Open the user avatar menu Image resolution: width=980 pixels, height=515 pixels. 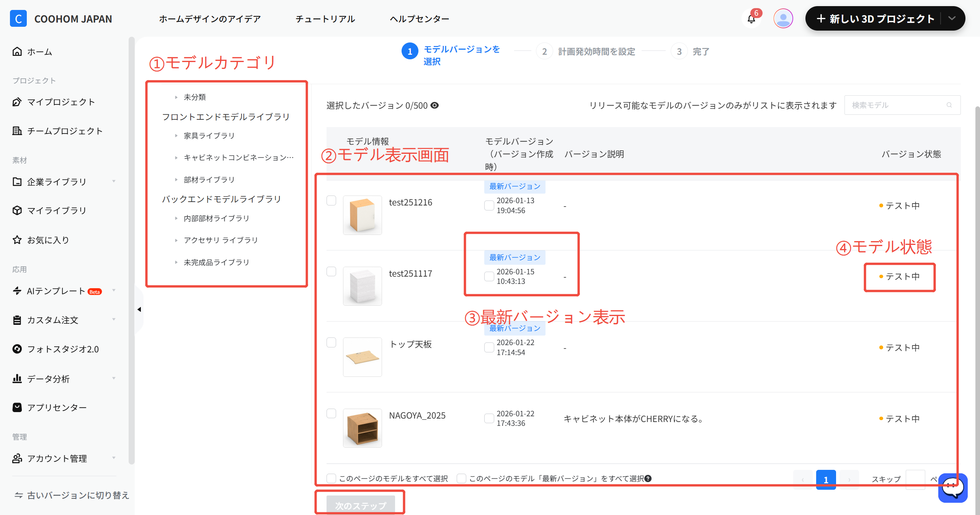pos(783,18)
